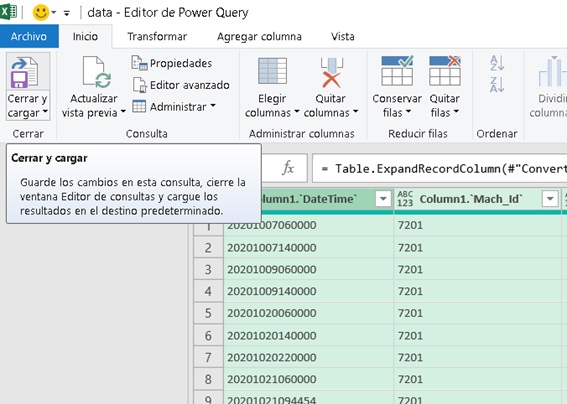
Task: Switch to the Inicio tab
Action: pyautogui.click(x=85, y=36)
